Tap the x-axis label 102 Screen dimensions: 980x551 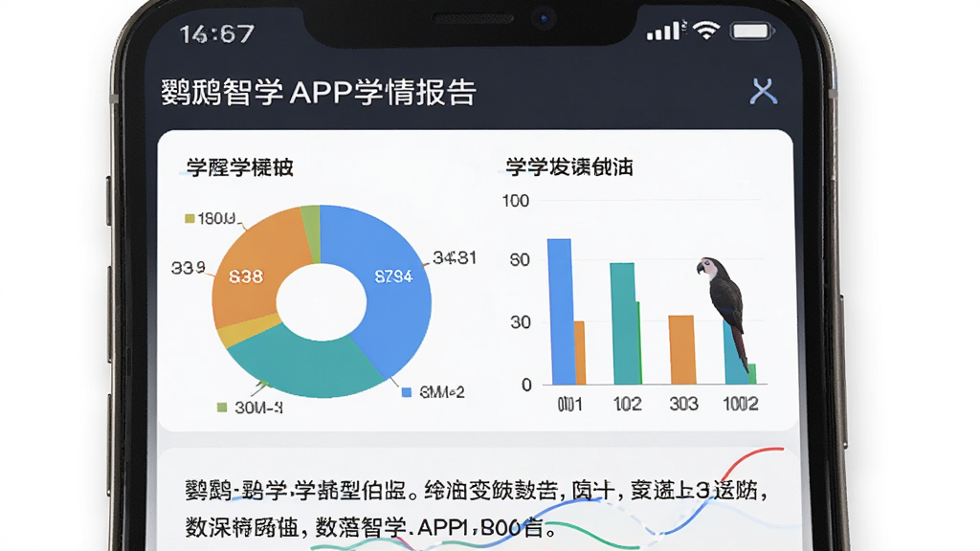point(627,405)
